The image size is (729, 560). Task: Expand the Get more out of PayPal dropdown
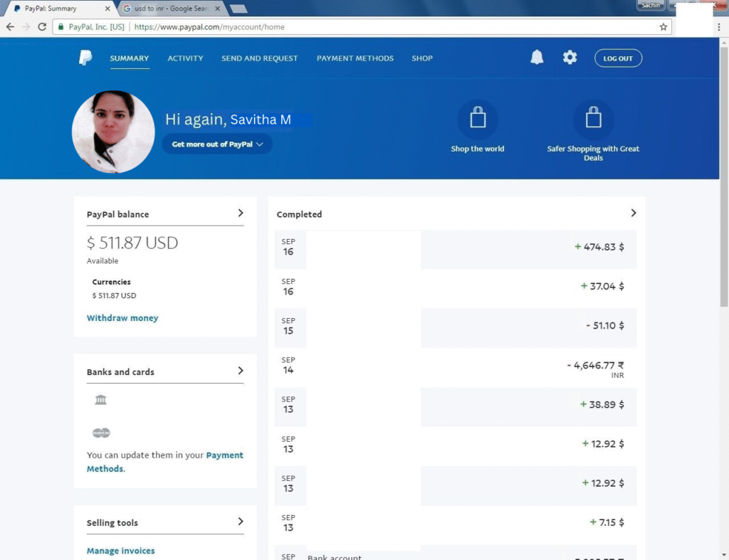pyautogui.click(x=217, y=144)
